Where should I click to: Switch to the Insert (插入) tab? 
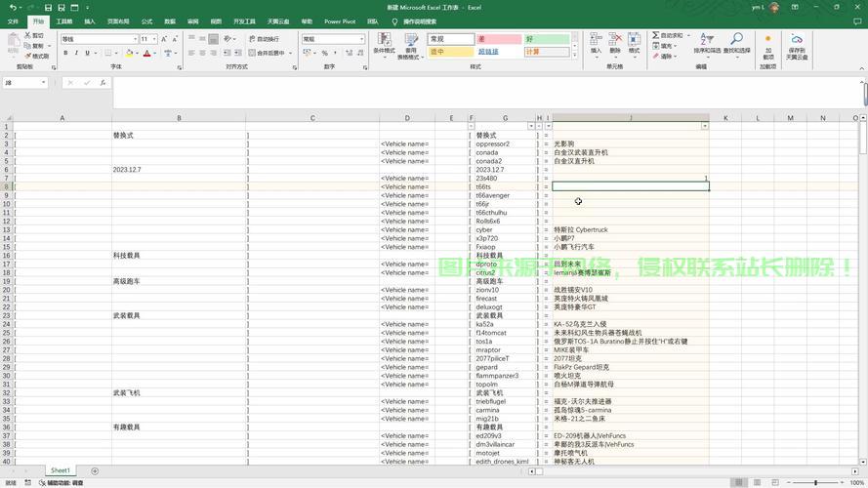click(x=89, y=21)
